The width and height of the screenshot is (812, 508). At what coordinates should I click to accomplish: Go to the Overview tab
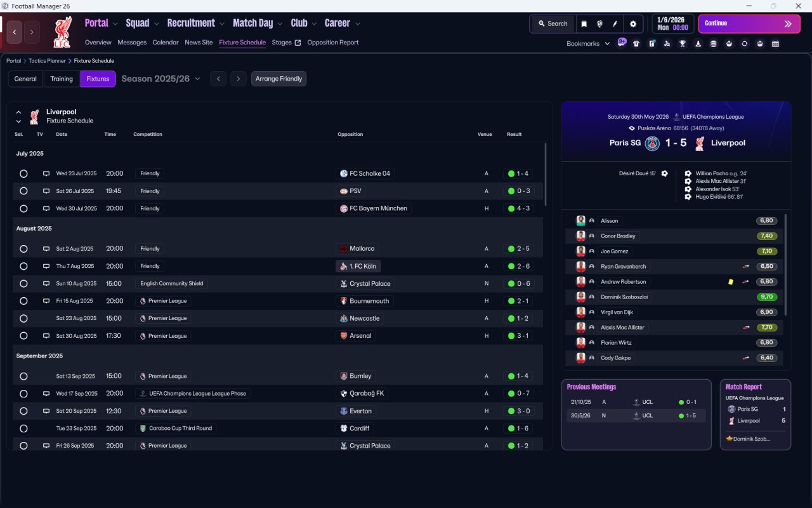point(98,43)
